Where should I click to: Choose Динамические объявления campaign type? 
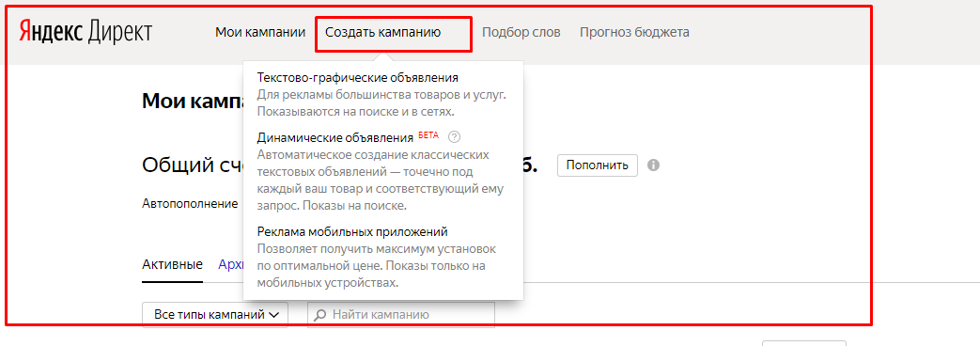coord(335,137)
